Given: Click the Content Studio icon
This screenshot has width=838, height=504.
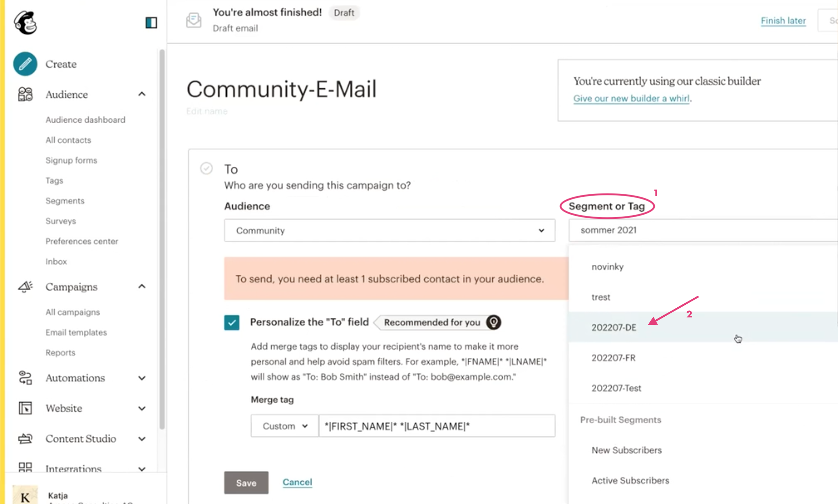Looking at the screenshot, I should coord(25,438).
